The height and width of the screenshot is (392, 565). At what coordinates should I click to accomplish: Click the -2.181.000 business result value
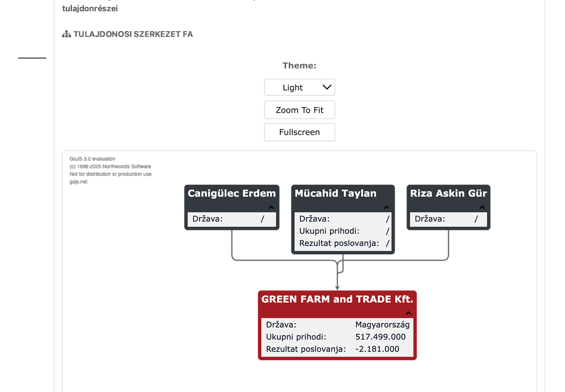click(377, 349)
